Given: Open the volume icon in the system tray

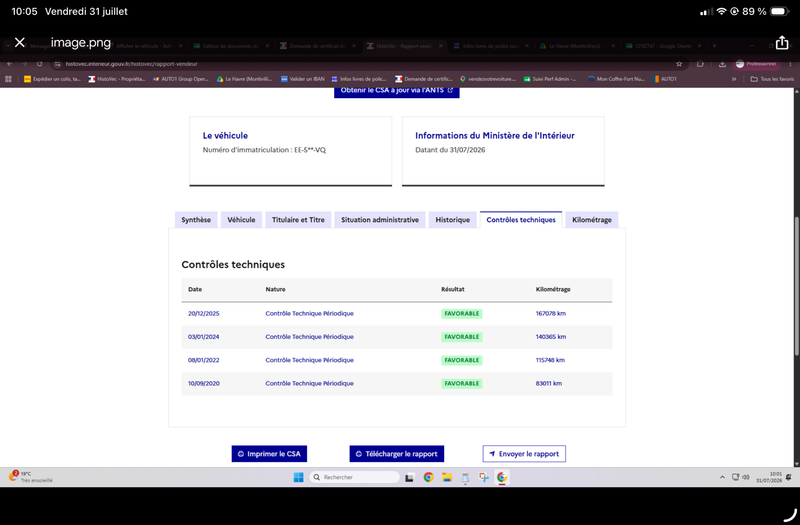Looking at the screenshot, I should coord(746,477).
